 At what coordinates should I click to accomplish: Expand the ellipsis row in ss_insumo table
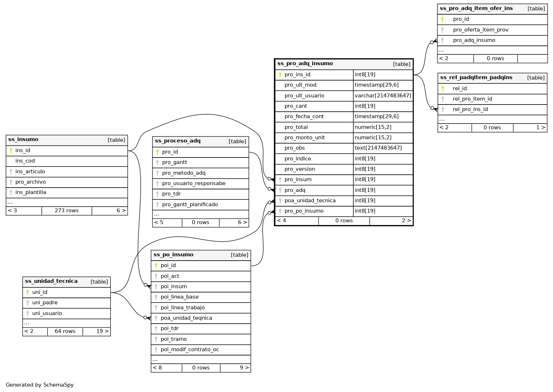click(x=10, y=202)
